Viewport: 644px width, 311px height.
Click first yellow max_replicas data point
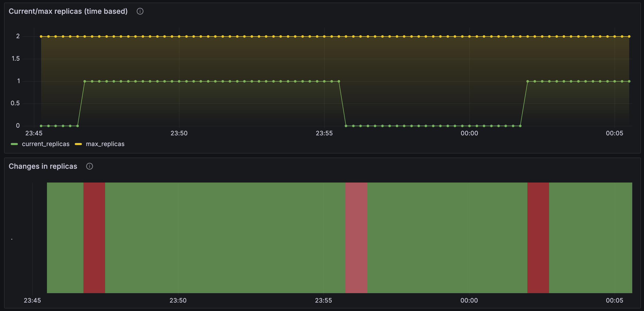(x=41, y=36)
